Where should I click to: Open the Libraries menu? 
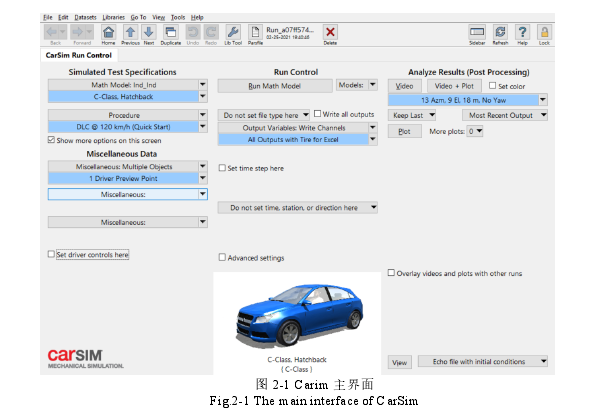point(113,17)
